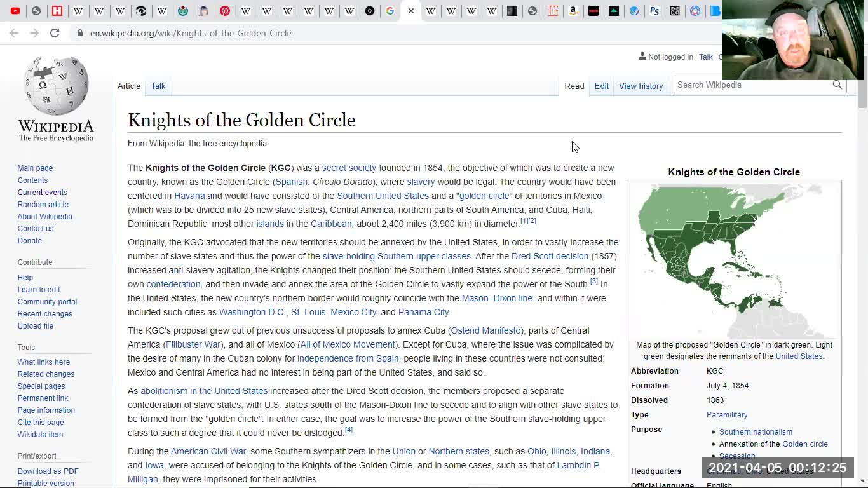Open the Wikidata item link
This screenshot has height=488, width=868.
tap(40, 435)
